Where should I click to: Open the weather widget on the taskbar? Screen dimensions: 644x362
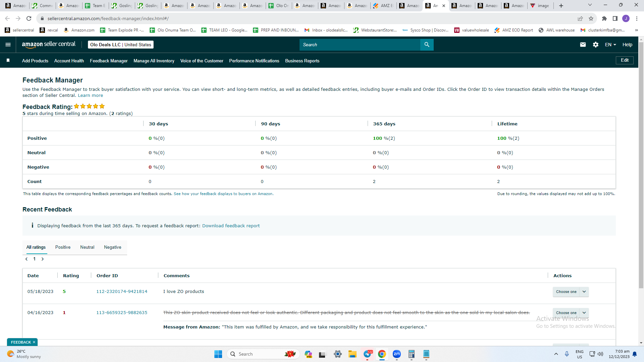(24, 354)
